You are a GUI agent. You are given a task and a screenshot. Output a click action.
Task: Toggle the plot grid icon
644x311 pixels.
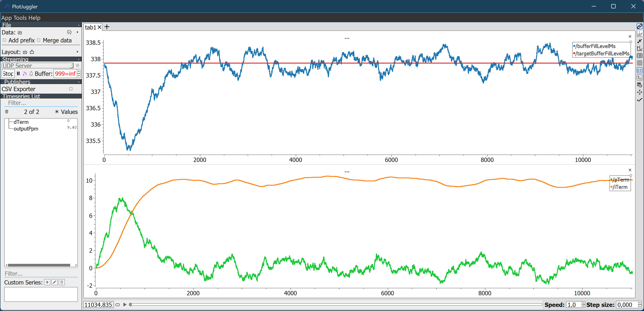tap(639, 63)
